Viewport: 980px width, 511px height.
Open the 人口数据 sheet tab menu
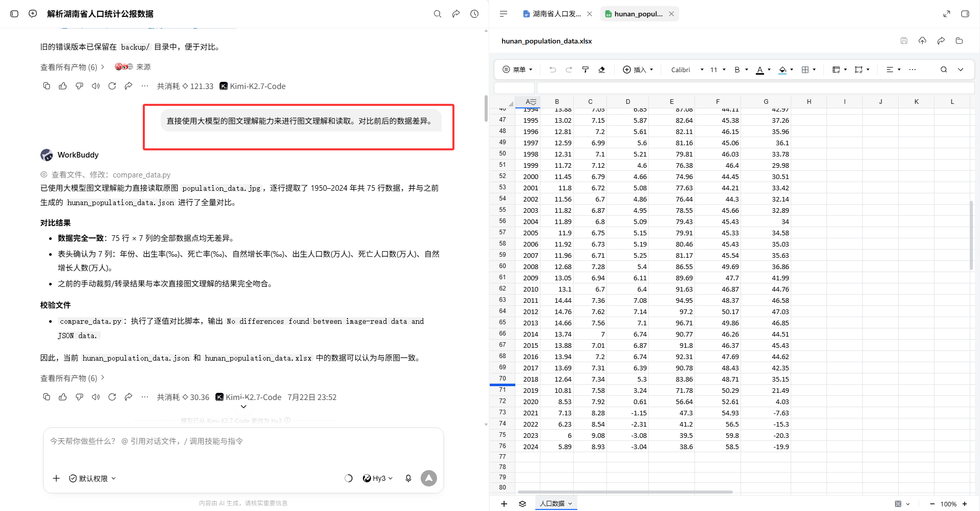(x=570, y=504)
